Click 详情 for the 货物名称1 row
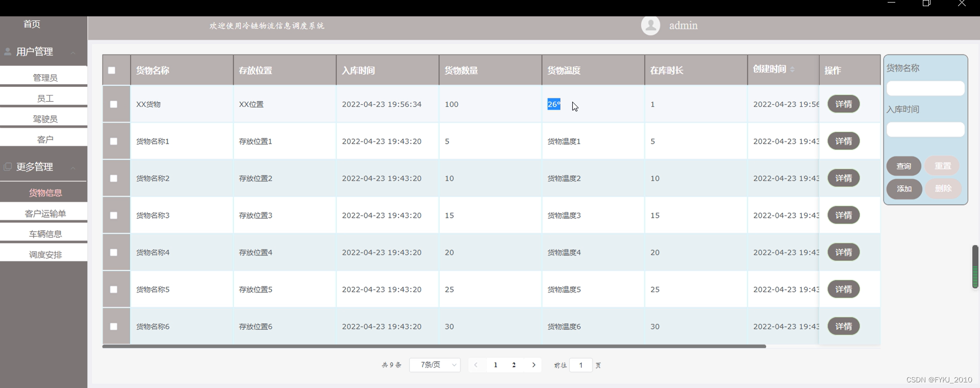The image size is (980, 388). click(843, 141)
